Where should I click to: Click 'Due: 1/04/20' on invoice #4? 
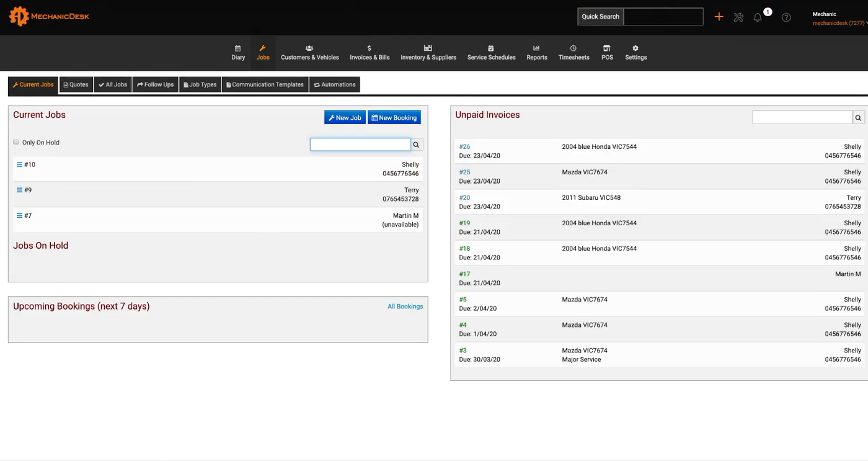[x=477, y=334]
